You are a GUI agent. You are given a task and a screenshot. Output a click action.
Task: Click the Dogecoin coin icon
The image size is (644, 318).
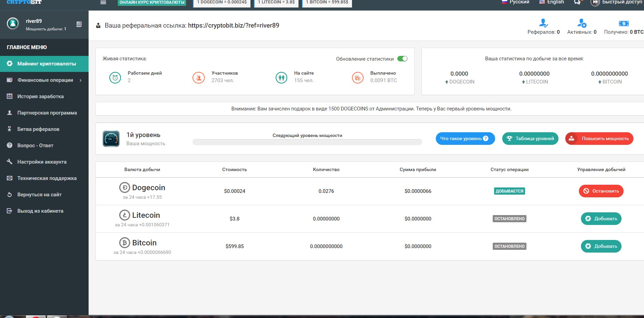(125, 187)
